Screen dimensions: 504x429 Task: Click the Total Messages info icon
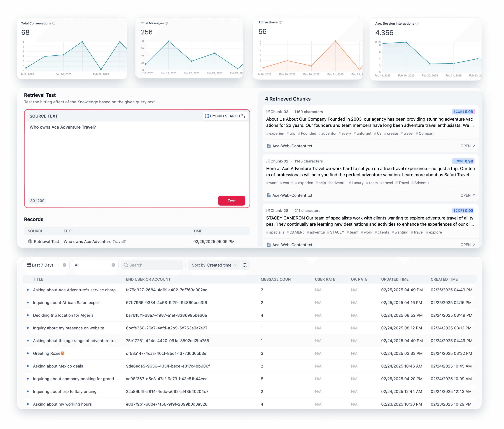(167, 23)
